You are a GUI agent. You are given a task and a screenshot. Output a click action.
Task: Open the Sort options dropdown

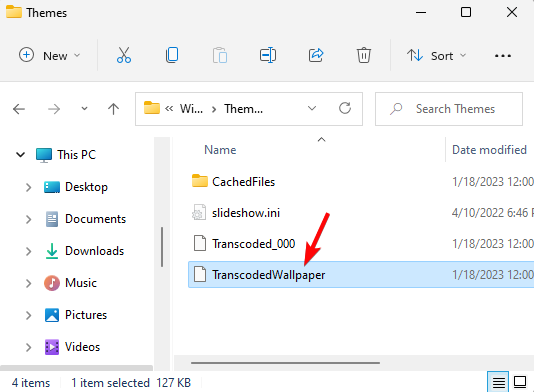pyautogui.click(x=436, y=56)
